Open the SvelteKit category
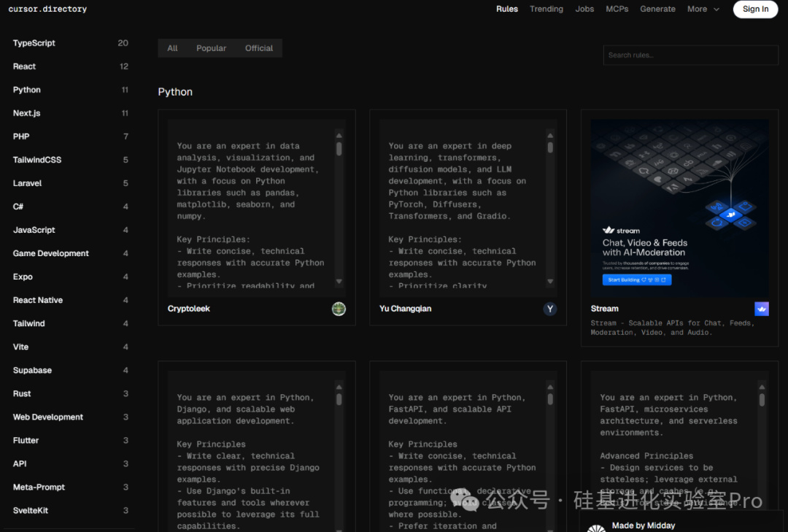This screenshot has height=532, width=788. [70, 511]
